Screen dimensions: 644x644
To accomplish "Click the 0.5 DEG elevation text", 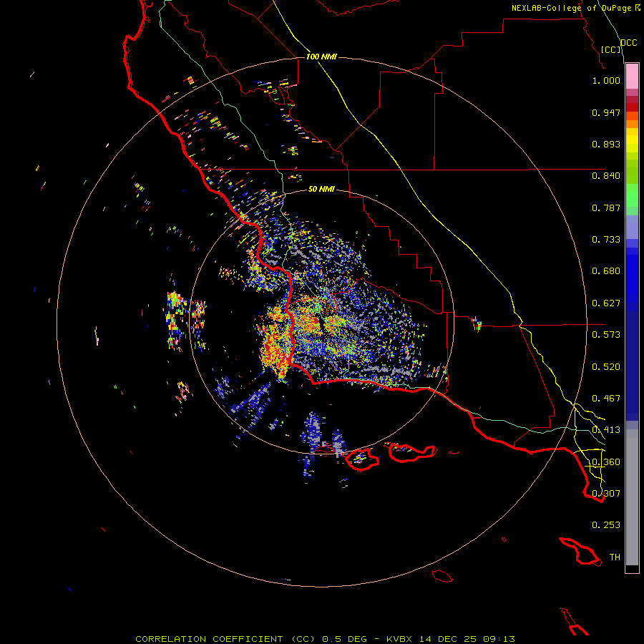I will tap(344, 639).
